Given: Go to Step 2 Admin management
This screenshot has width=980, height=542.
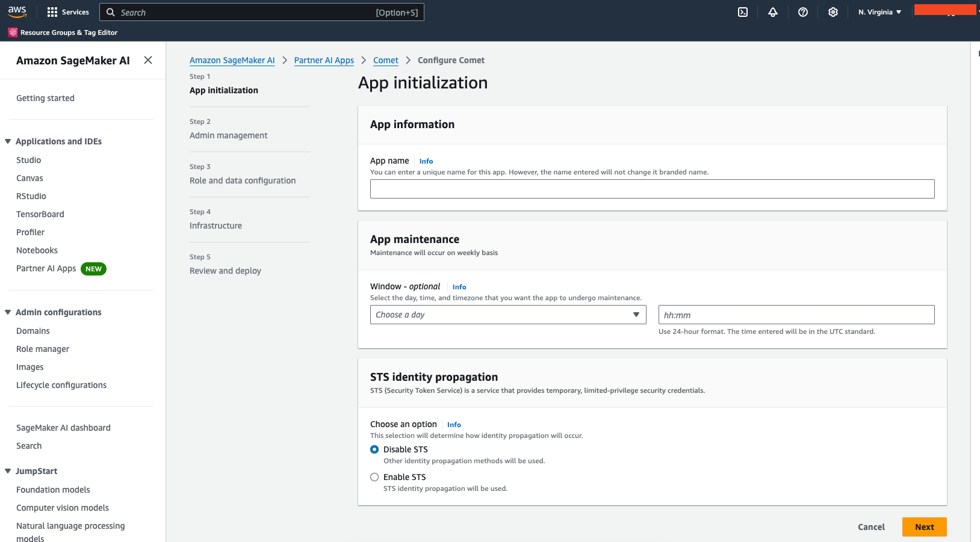Looking at the screenshot, I should click(x=229, y=135).
